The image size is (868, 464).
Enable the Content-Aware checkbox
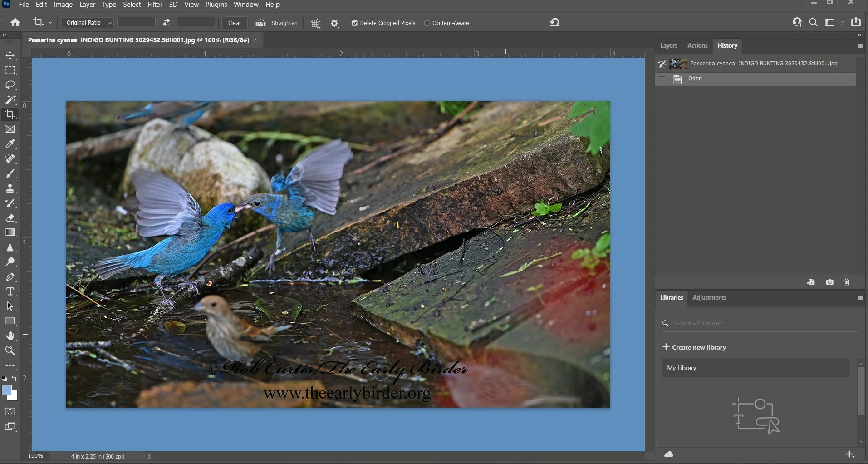(427, 23)
